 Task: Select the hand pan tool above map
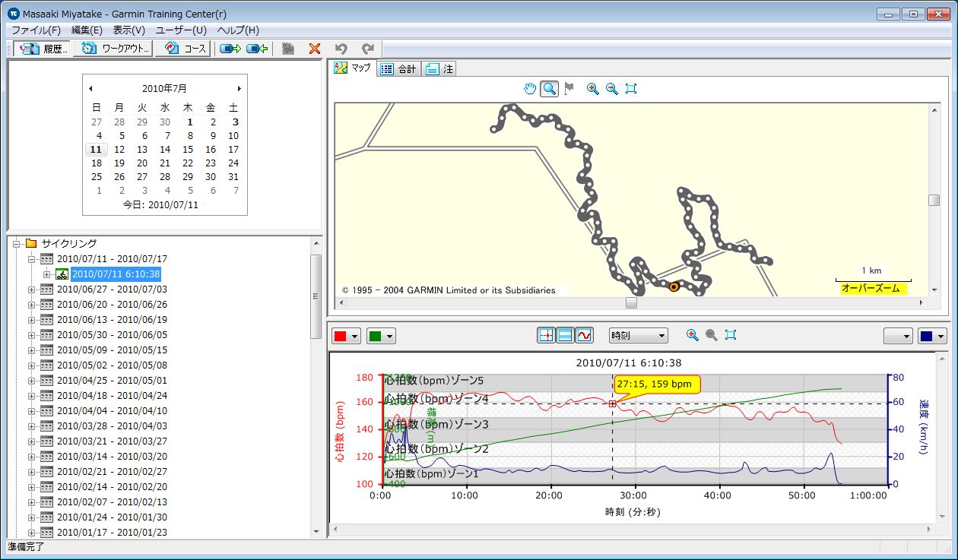point(530,89)
